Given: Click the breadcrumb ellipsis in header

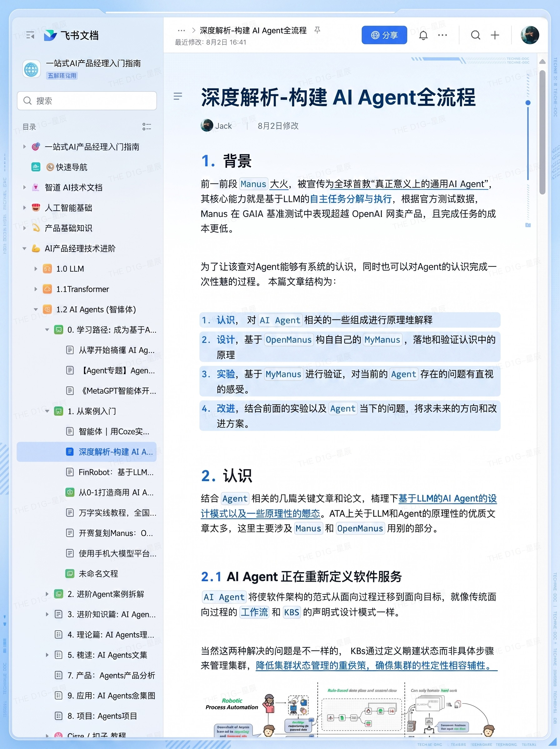Looking at the screenshot, I should pyautogui.click(x=181, y=30).
